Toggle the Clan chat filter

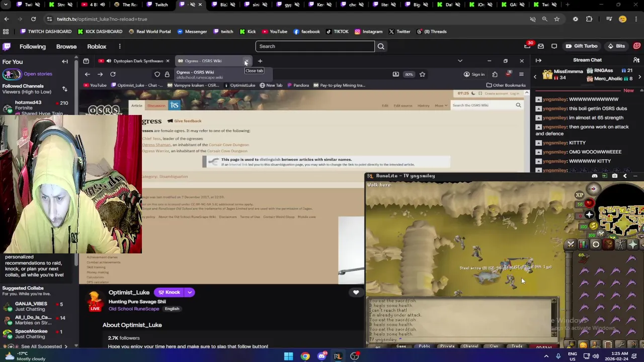[x=494, y=346]
